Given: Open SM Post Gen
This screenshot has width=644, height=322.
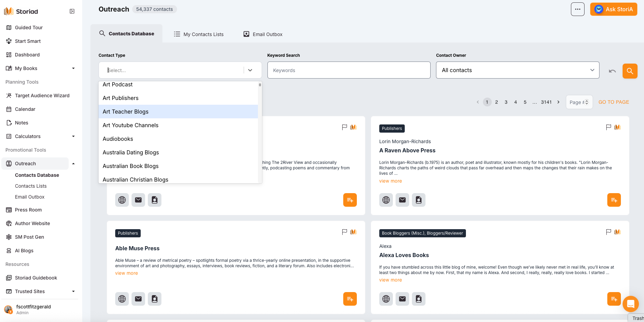Looking at the screenshot, I should (x=29, y=237).
